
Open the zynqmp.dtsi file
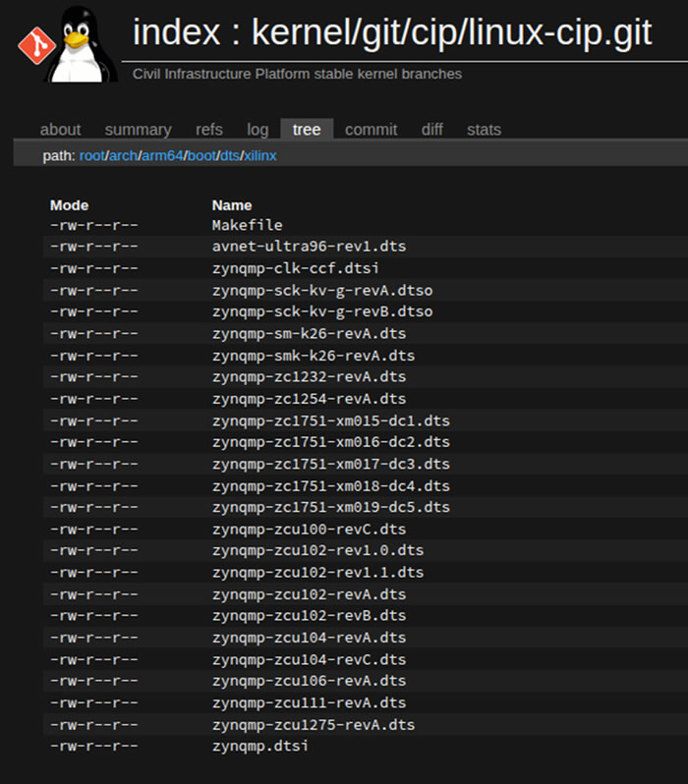click(x=259, y=746)
